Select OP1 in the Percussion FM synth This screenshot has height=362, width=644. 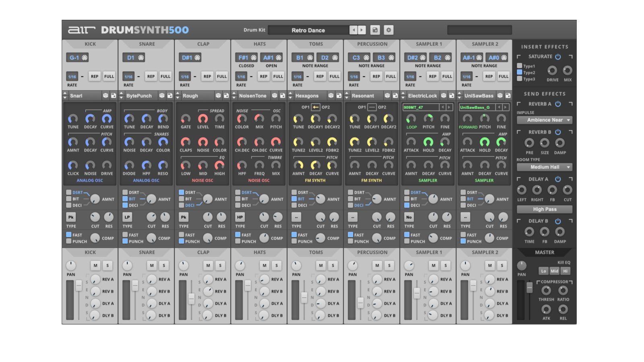click(362, 107)
